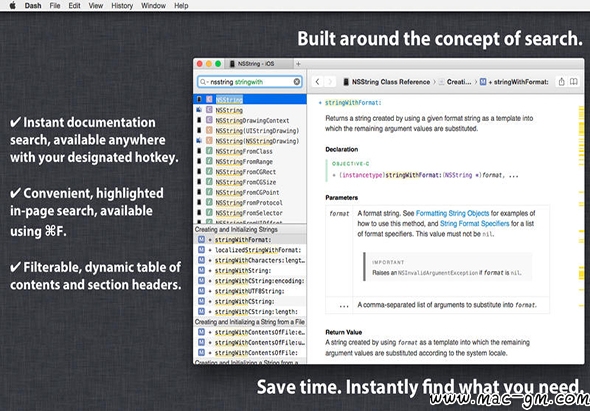Click the function icon beside NSStringFromRange
The width and height of the screenshot is (590, 411).
point(209,161)
